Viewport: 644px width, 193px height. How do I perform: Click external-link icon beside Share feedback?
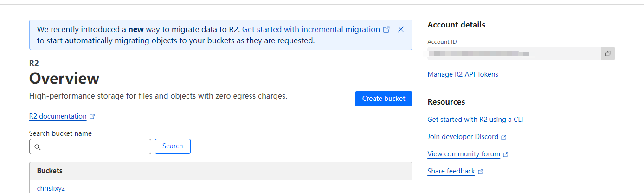coord(481,172)
